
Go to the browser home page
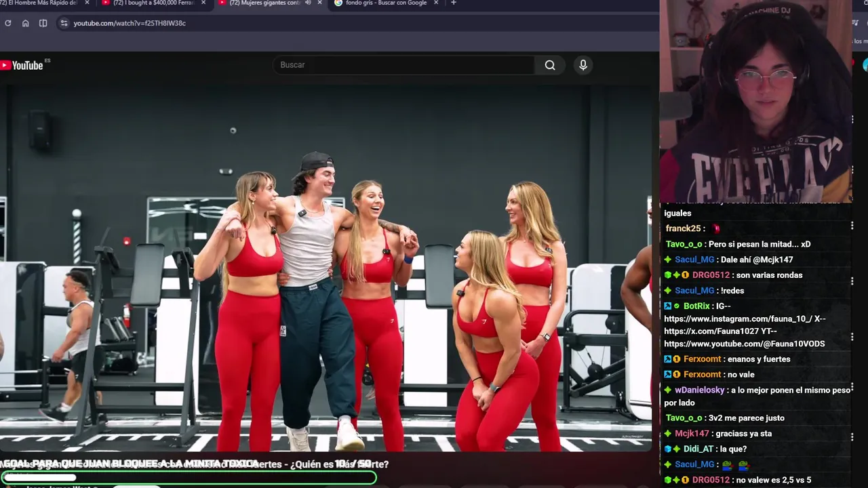pyautogui.click(x=25, y=23)
